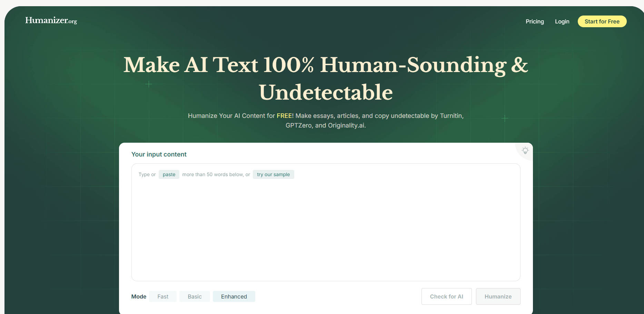Image resolution: width=644 pixels, height=314 pixels.
Task: Click the highlighted "FREE" word in subtitle
Action: (284, 116)
